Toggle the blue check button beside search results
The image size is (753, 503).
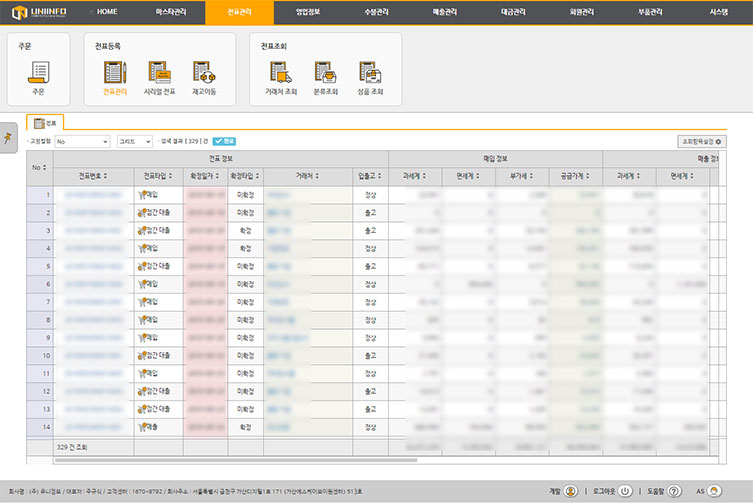tap(224, 142)
